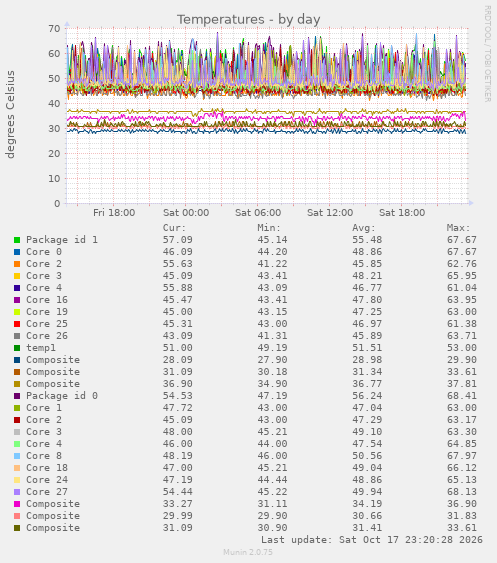Click the 'Sat 12:00' time axis label

click(x=330, y=213)
